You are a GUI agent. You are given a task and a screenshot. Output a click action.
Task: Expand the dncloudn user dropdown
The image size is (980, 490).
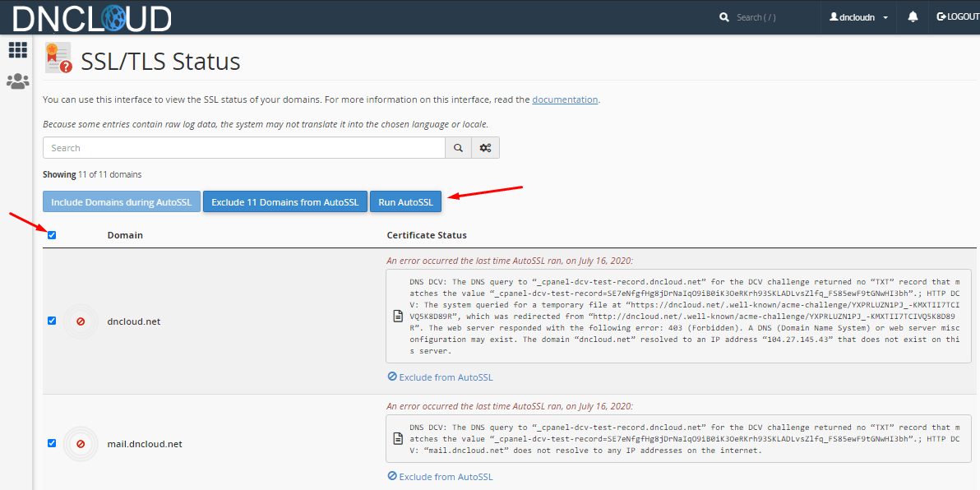click(x=859, y=17)
